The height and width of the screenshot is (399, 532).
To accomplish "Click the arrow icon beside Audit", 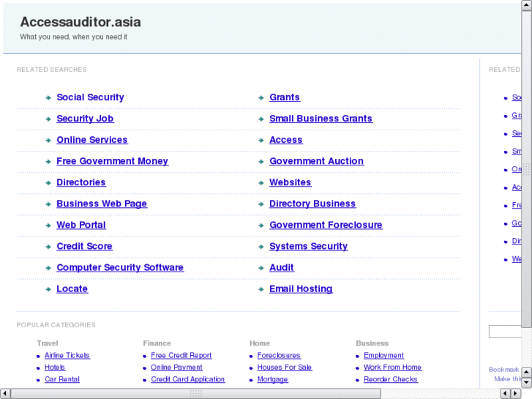I will 261,268.
